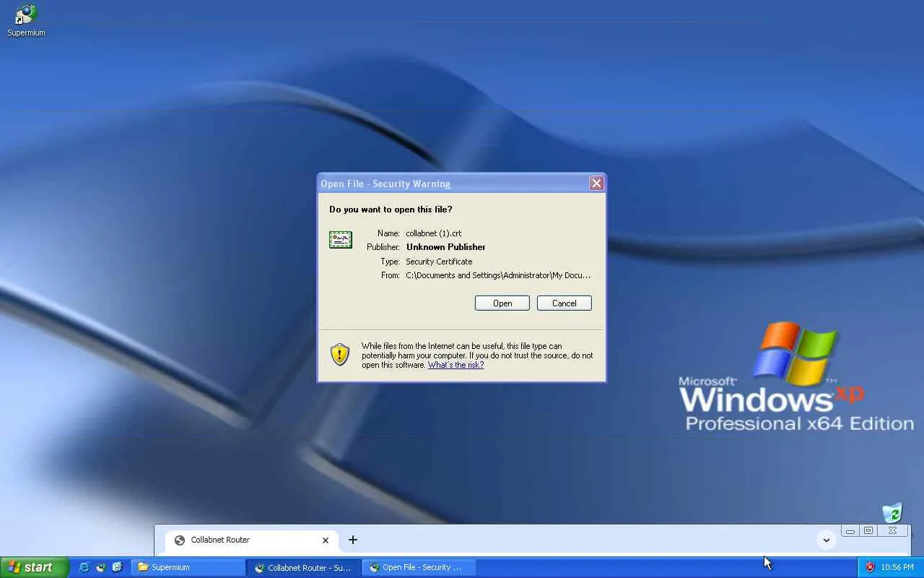Cancel opening the file
This screenshot has height=578, width=924.
click(x=565, y=303)
